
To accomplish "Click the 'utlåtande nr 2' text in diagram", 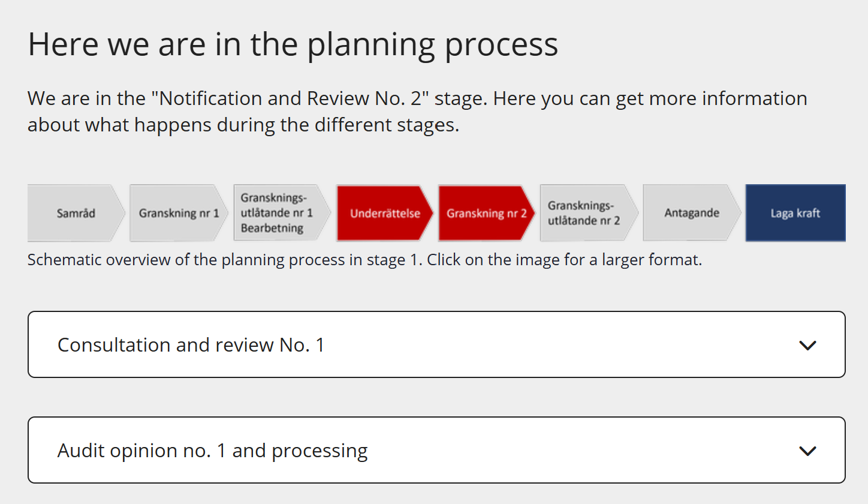I will point(583,220).
